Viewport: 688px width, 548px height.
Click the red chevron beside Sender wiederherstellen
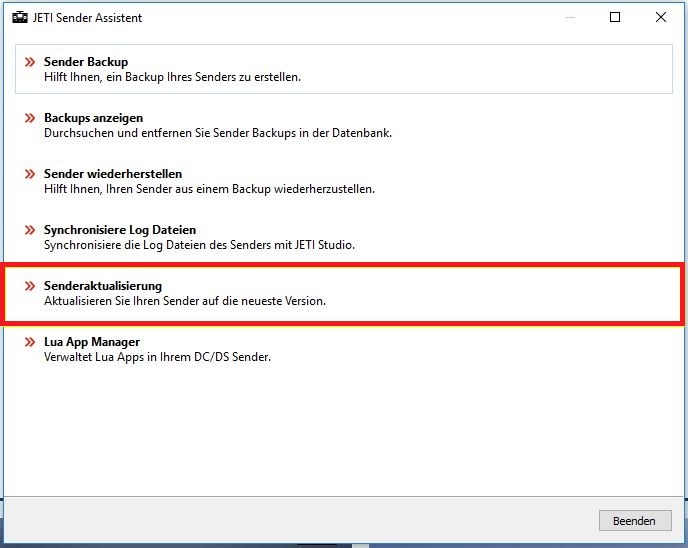click(x=30, y=174)
